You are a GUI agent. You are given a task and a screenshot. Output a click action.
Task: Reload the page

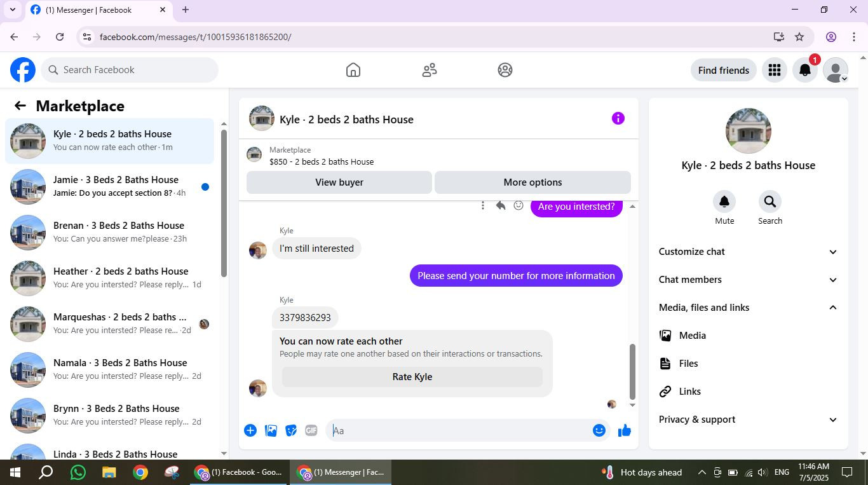pos(60,37)
